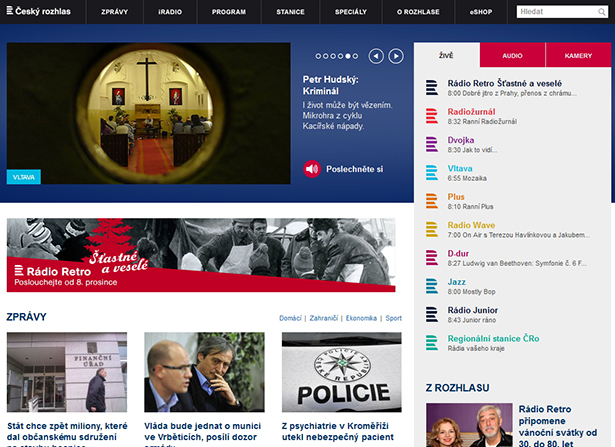Click the VLTAVA label on slide image
The image size is (615, 447).
click(x=24, y=177)
